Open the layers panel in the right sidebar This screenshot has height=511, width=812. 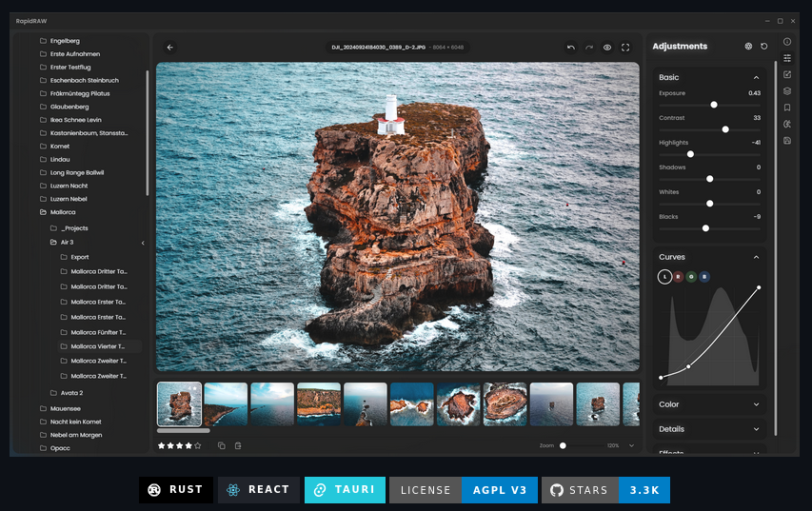click(x=787, y=91)
